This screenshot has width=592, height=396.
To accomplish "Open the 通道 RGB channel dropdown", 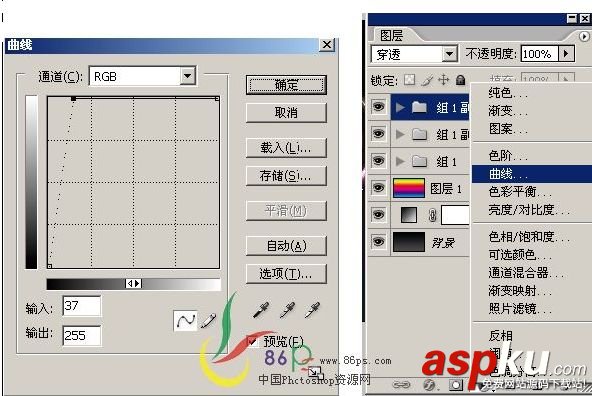I will click(x=187, y=76).
